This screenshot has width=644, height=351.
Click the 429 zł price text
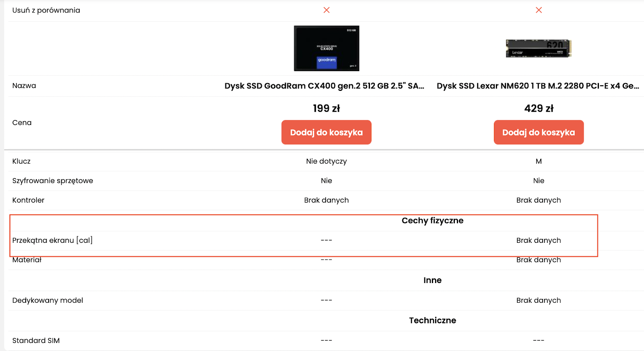point(539,109)
